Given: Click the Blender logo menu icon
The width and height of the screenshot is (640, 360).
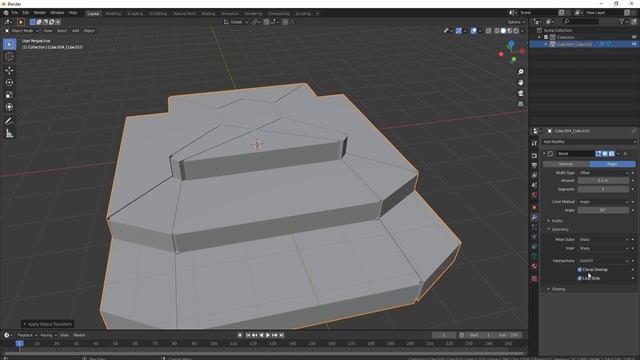Looking at the screenshot, I should tap(6, 13).
